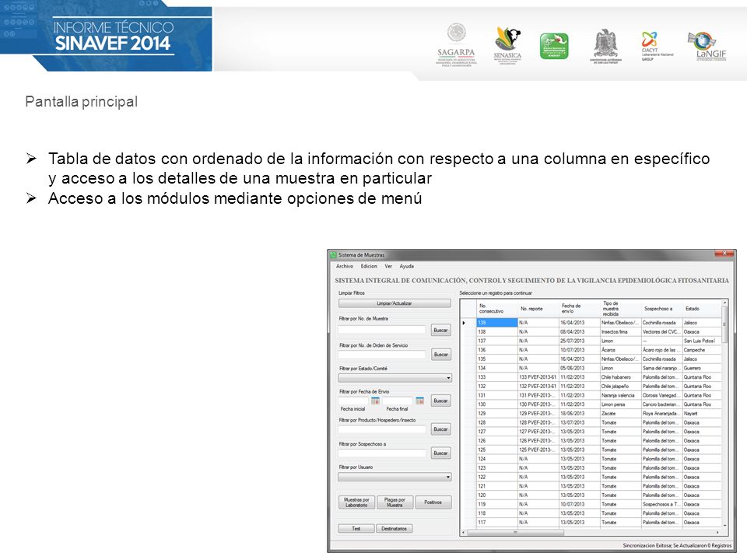Click the SAGARPA logo in header

click(x=457, y=45)
